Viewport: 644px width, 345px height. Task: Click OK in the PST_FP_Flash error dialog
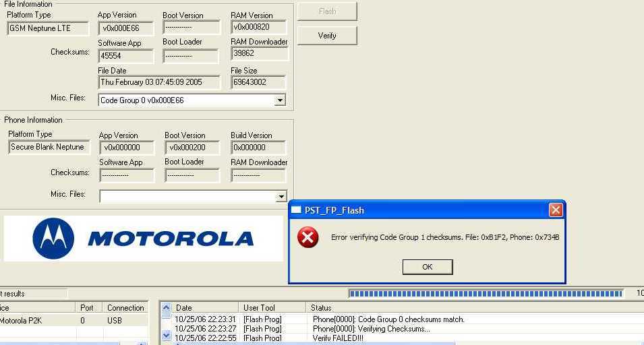pyautogui.click(x=428, y=267)
